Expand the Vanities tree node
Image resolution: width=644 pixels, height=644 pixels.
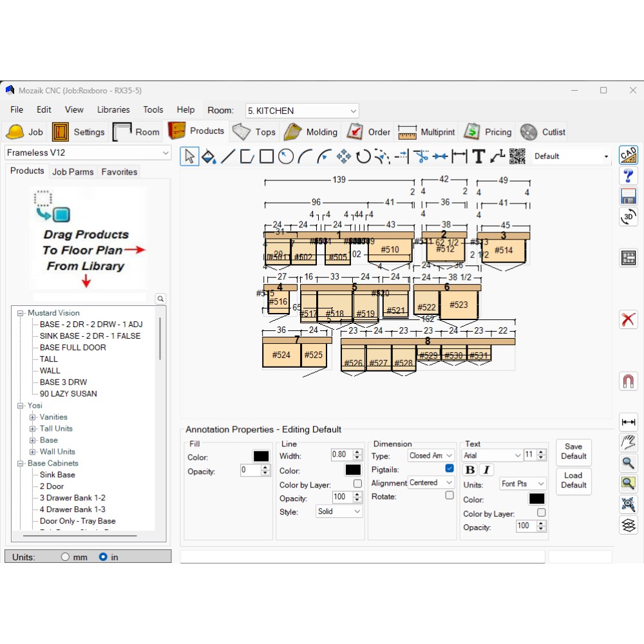(x=32, y=417)
